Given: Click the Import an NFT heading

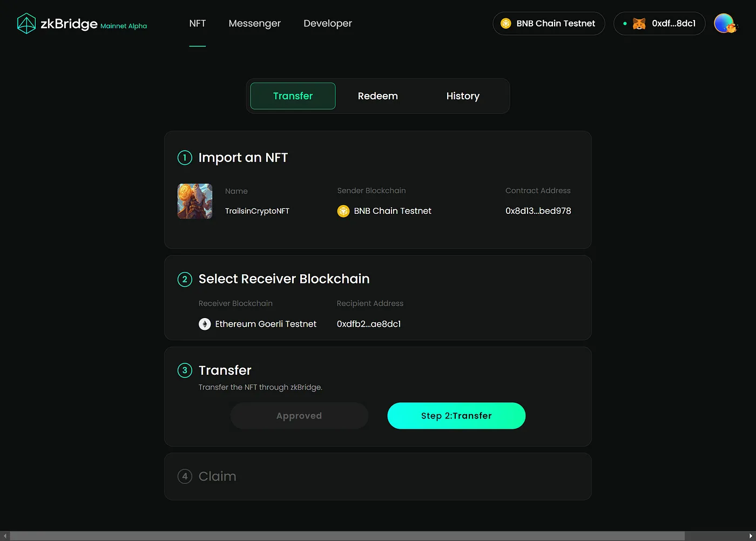Looking at the screenshot, I should pyautogui.click(x=243, y=158).
